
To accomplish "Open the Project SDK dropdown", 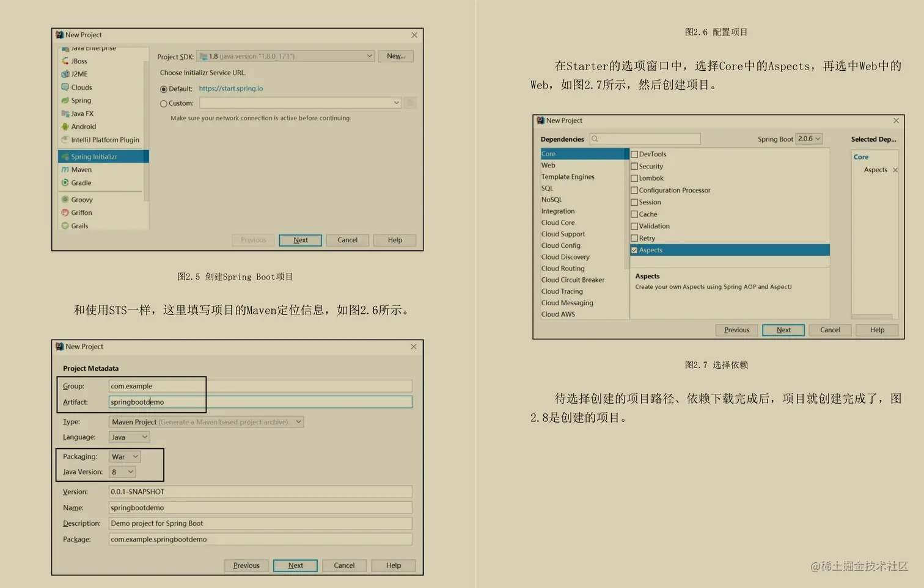I will (x=370, y=56).
